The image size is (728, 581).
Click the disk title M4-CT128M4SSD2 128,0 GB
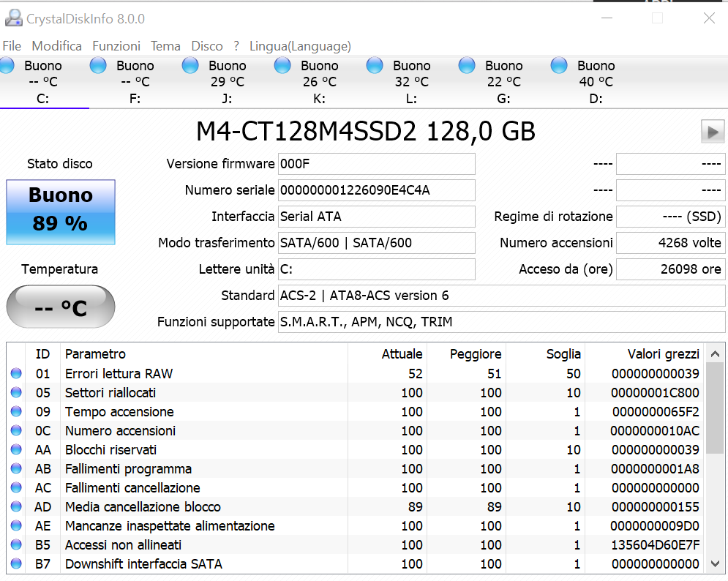[366, 132]
